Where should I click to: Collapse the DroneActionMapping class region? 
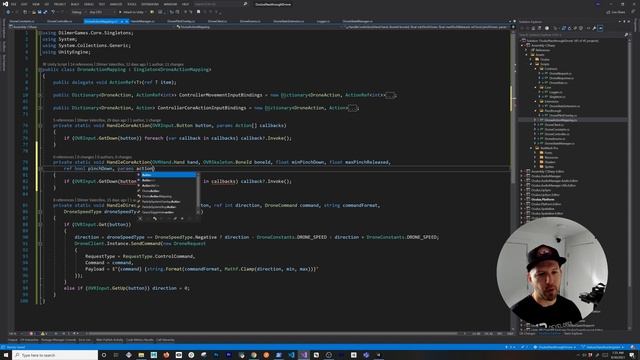(x=40, y=70)
